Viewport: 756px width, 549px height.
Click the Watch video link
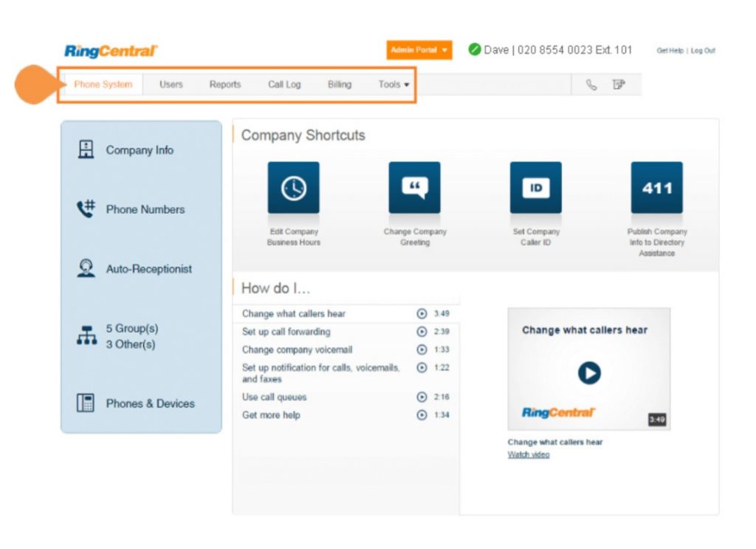(x=529, y=454)
